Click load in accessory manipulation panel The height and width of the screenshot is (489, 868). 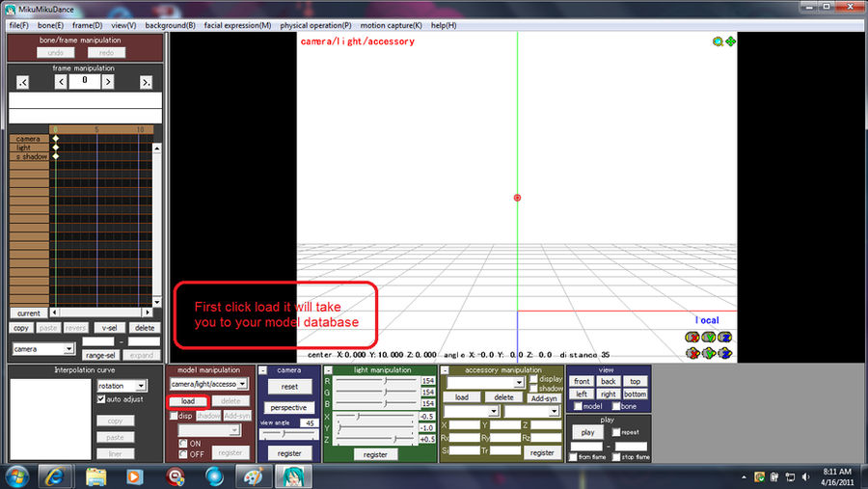click(x=462, y=397)
